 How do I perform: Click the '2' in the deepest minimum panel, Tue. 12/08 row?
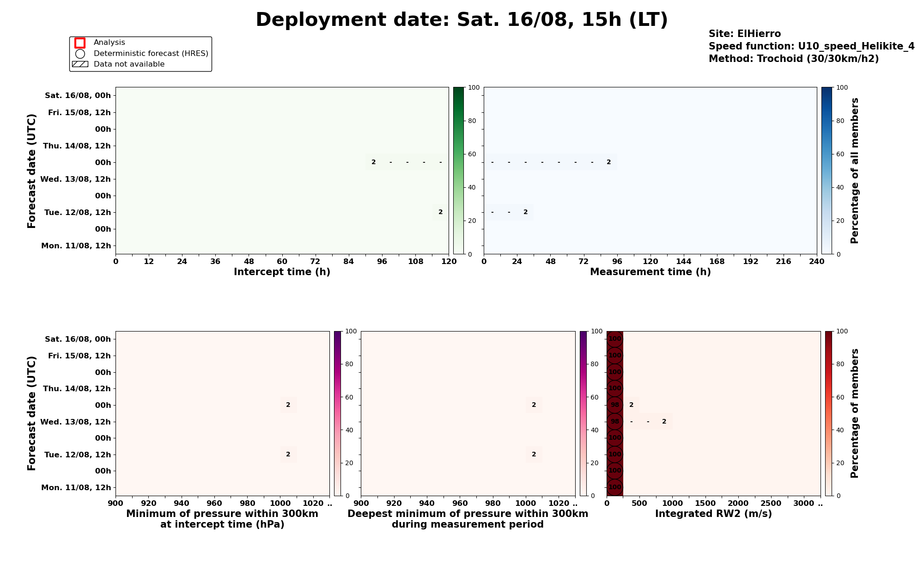(x=534, y=455)
